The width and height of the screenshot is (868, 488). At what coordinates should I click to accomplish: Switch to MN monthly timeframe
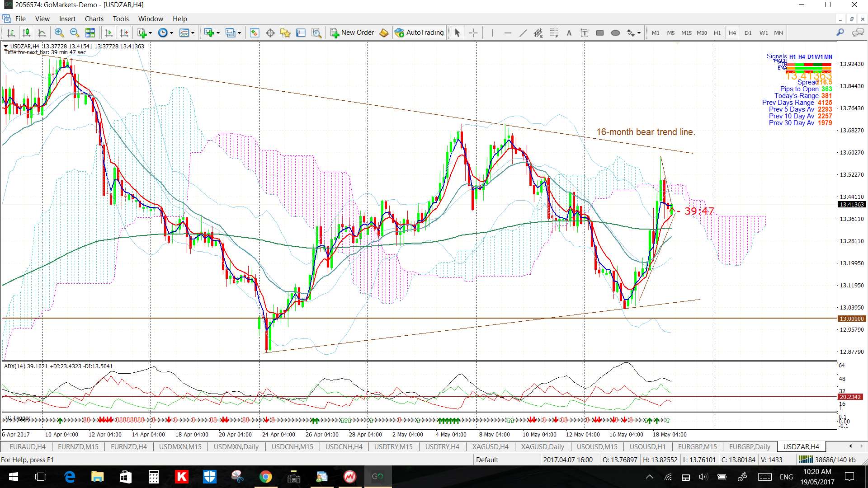click(x=778, y=33)
